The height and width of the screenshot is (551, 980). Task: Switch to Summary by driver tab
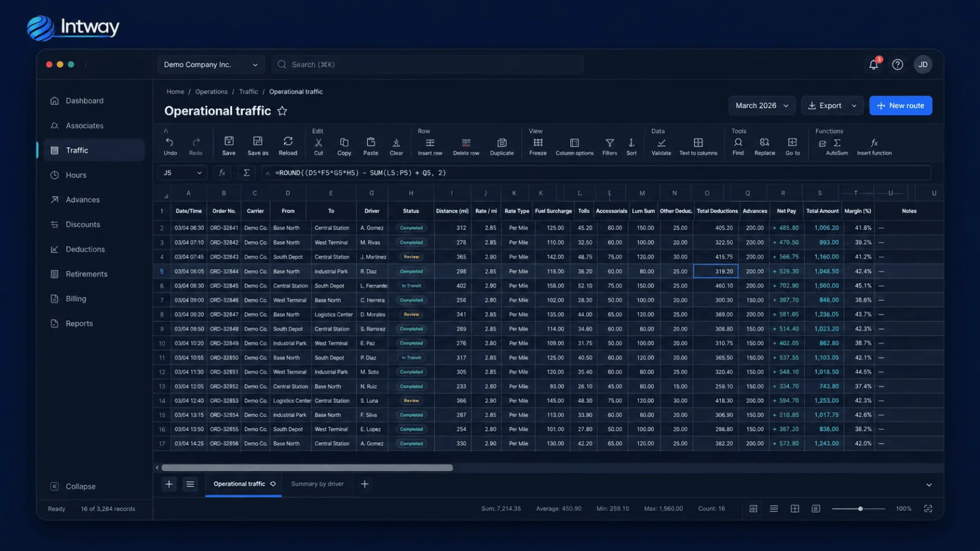pyautogui.click(x=317, y=484)
